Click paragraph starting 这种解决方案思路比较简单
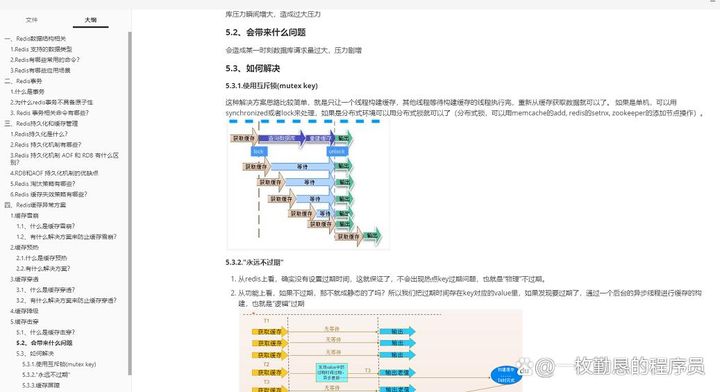Viewport: 720px width, 392px height. pos(464,107)
